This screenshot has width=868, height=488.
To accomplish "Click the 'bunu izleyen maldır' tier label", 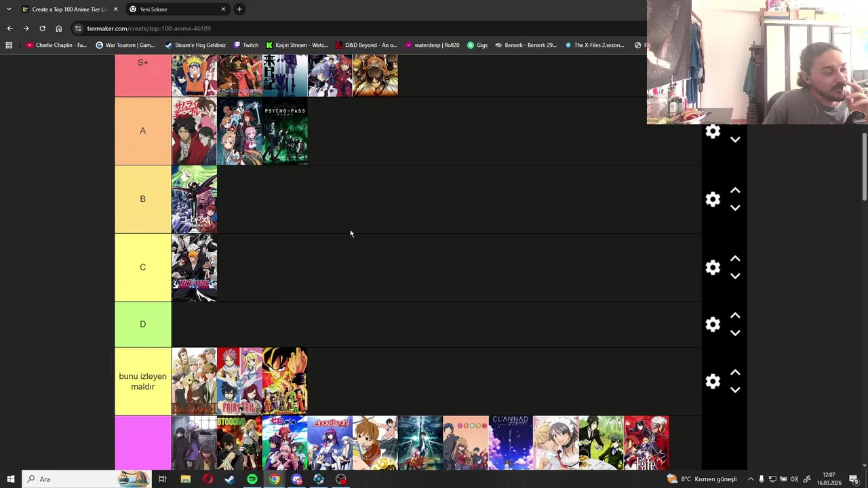I will [142, 382].
